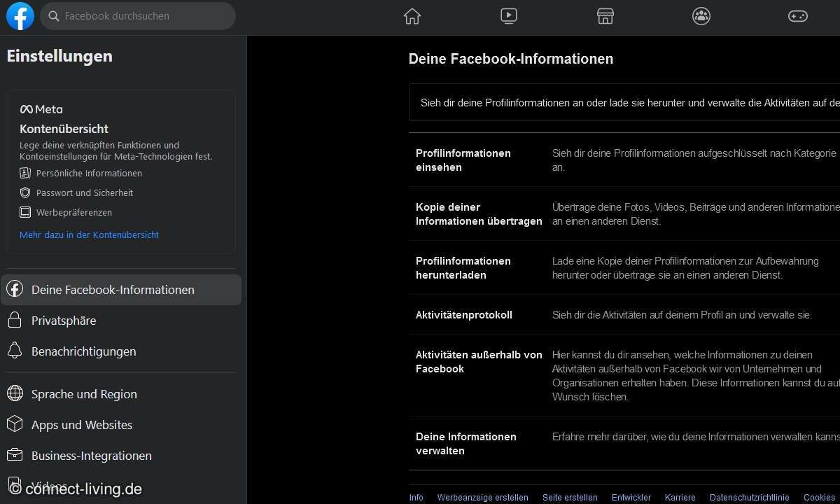Open the Groups icon in top bar
Image resolution: width=840 pixels, height=504 pixels.
point(701,16)
